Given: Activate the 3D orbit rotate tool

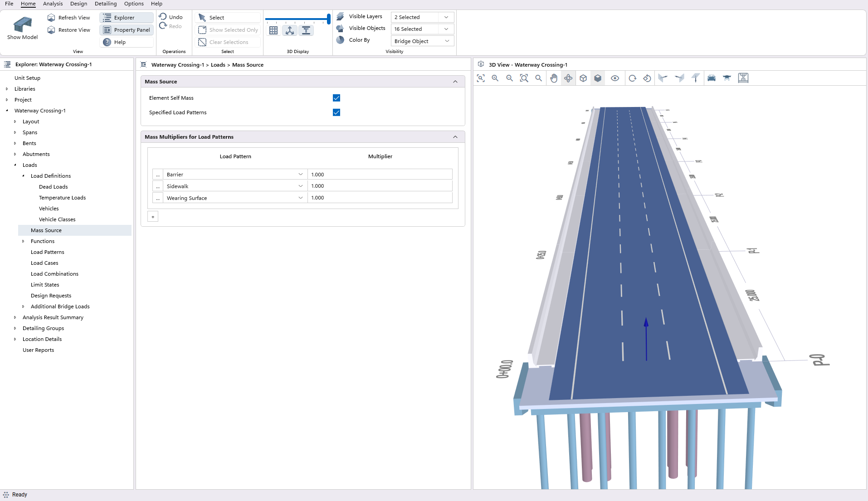Looking at the screenshot, I should 568,78.
